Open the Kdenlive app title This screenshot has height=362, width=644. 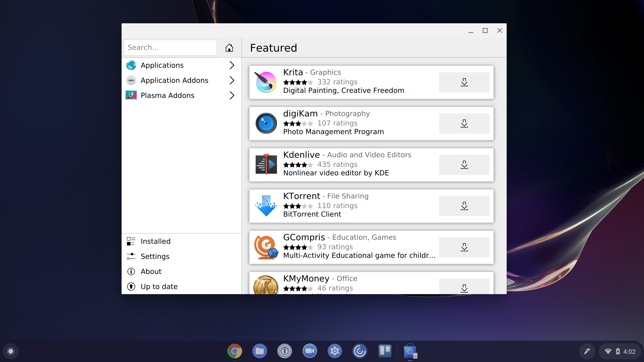click(x=302, y=155)
